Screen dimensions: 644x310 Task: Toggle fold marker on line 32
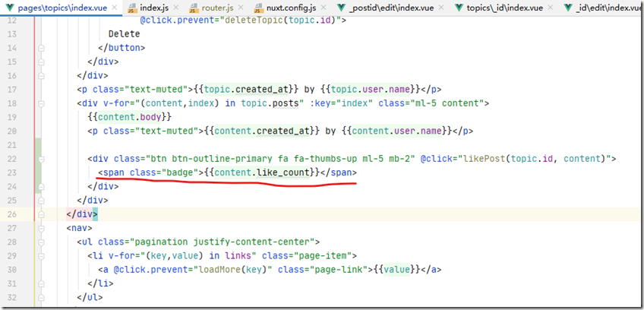41,297
